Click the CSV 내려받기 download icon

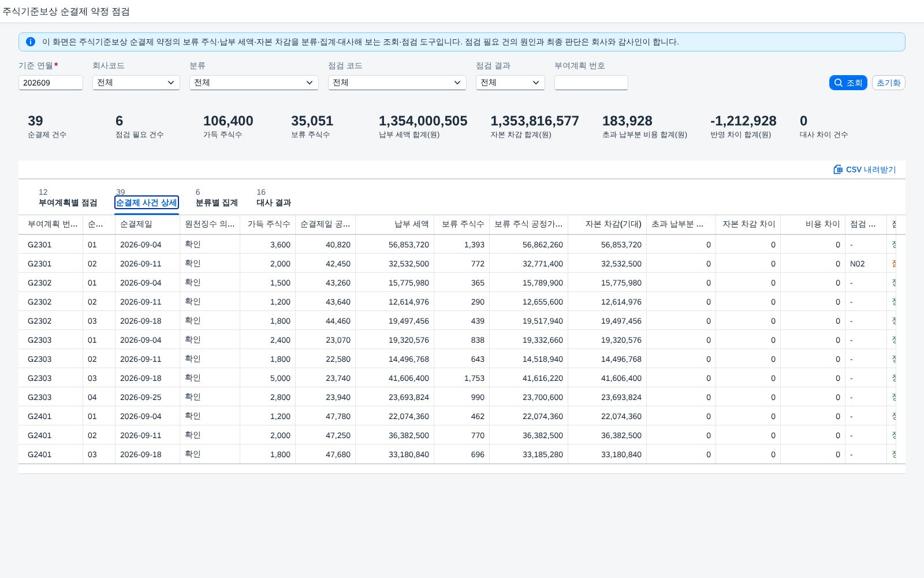838,169
